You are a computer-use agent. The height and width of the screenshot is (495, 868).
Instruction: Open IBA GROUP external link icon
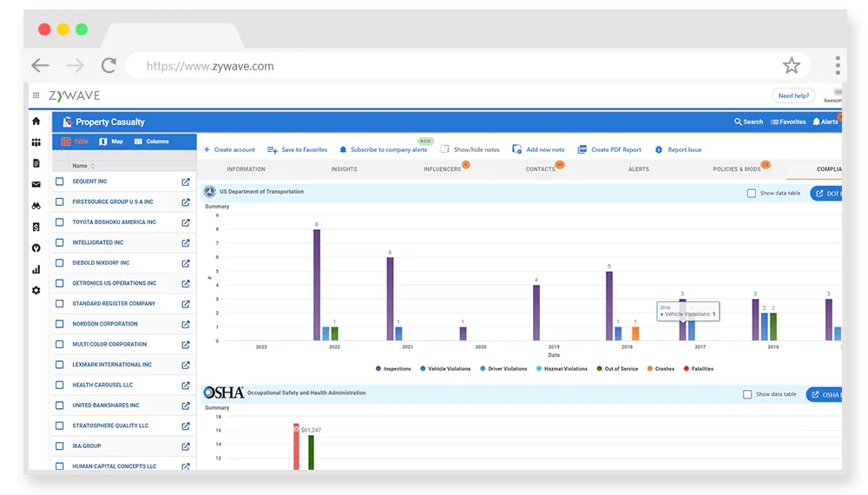point(186,447)
